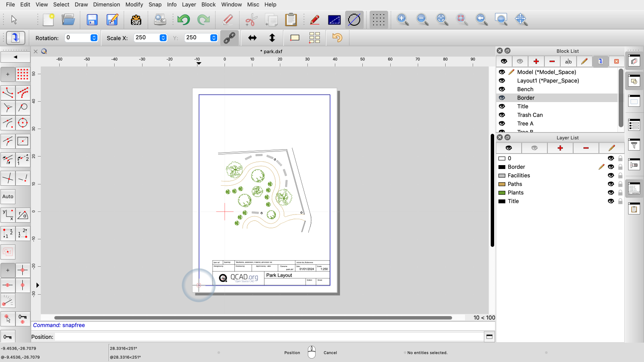This screenshot has width=644, height=362.
Task: Toggle the grid display icon
Action: click(x=378, y=20)
